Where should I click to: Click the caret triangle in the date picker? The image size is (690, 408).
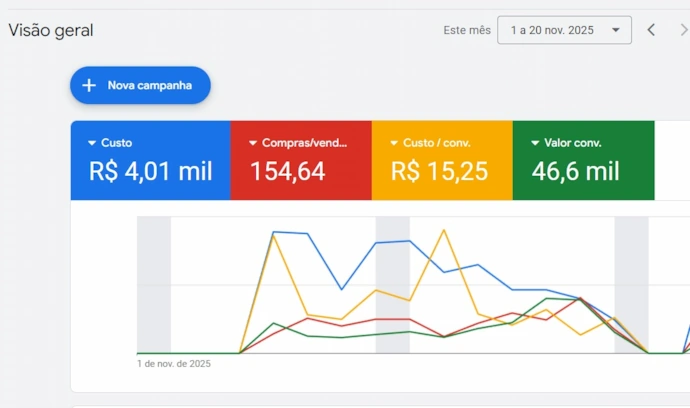point(615,30)
